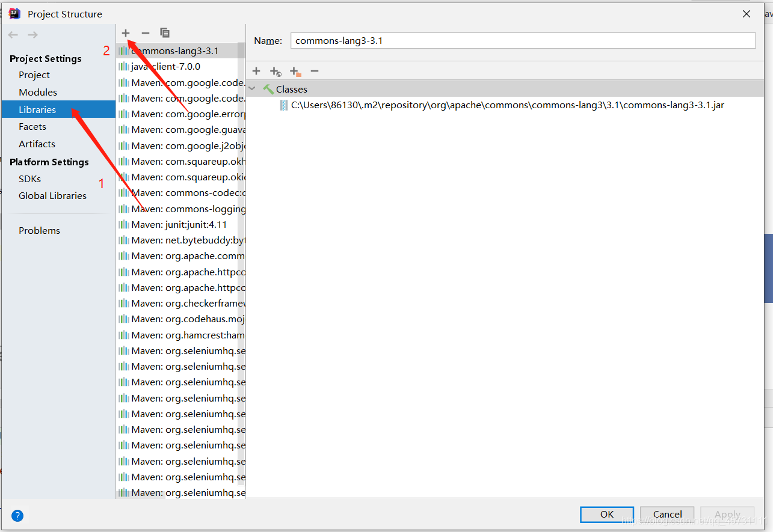Click the OK button
The image size is (773, 532).
pos(607,515)
